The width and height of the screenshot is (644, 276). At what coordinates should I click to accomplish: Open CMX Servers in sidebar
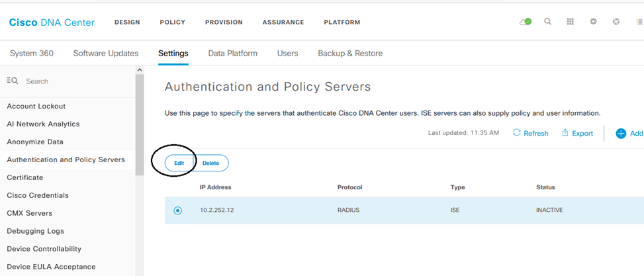coord(30,213)
